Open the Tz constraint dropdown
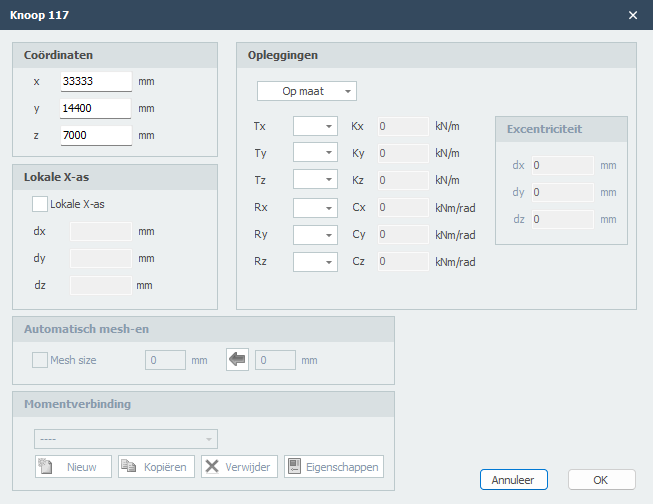The image size is (653, 504). [x=315, y=181]
